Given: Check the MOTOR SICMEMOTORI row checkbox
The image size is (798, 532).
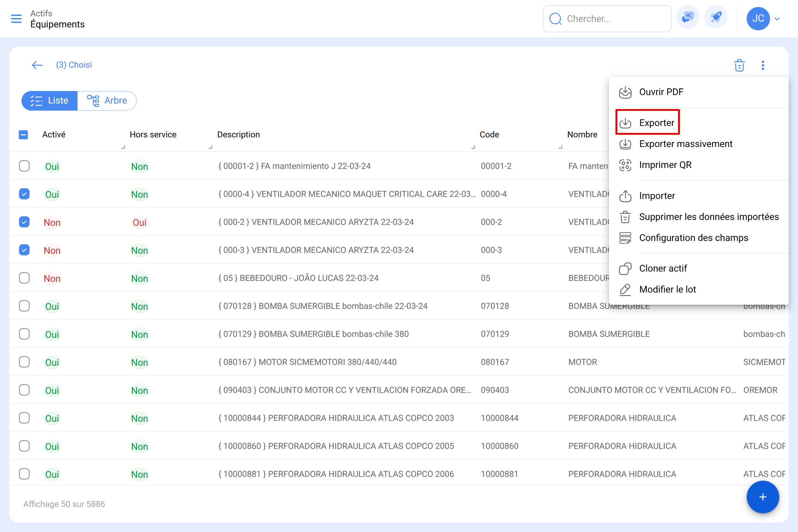Looking at the screenshot, I should click(x=24, y=362).
